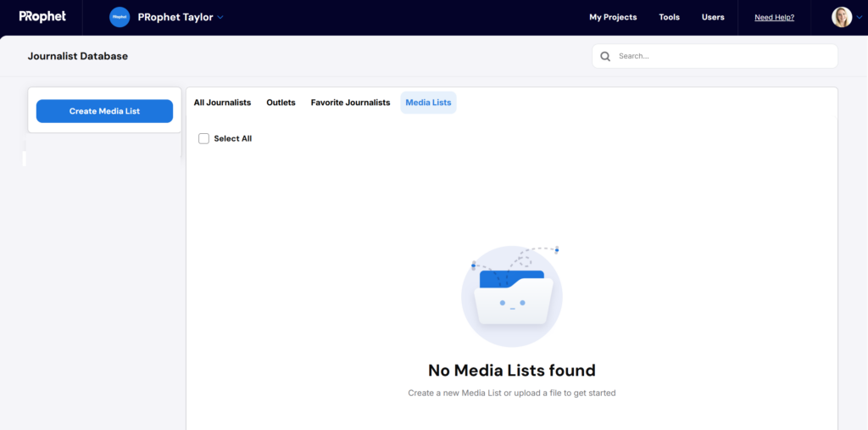Open the Users menu
The width and height of the screenshot is (868, 430).
tap(713, 17)
